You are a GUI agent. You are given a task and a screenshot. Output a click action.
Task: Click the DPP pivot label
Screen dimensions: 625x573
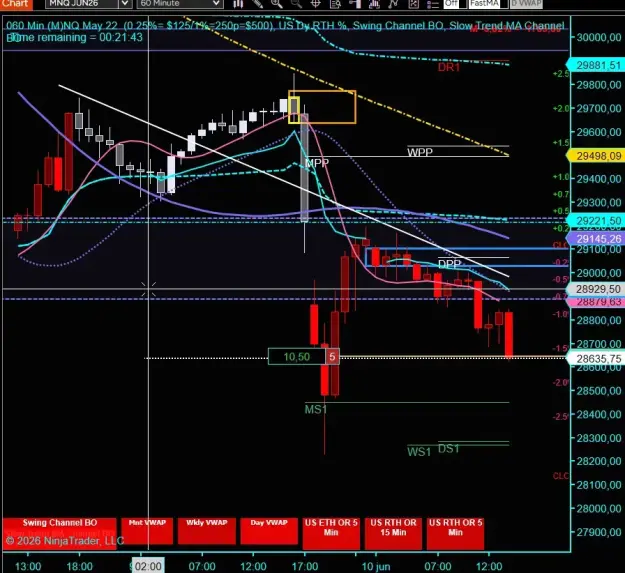[449, 264]
